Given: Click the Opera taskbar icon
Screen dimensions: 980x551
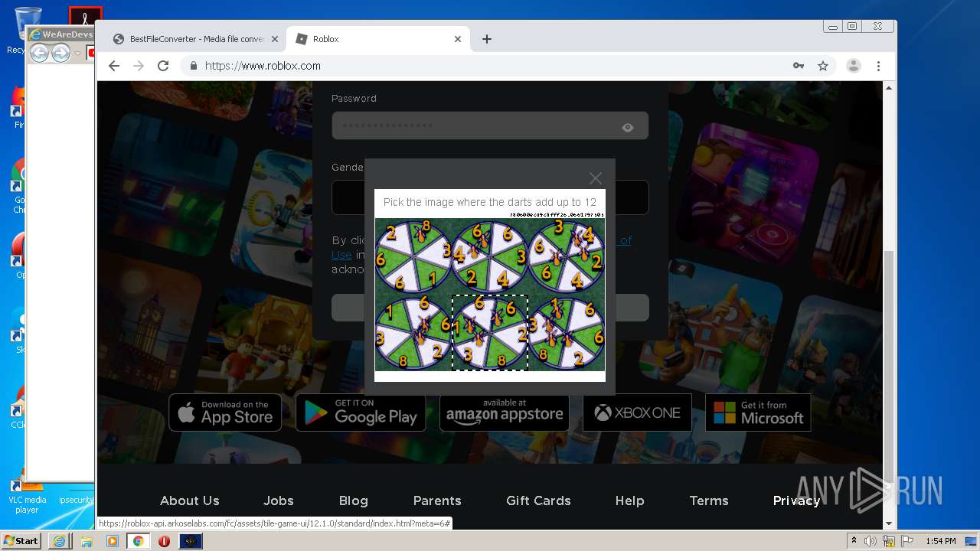Looking at the screenshot, I should (x=164, y=541).
